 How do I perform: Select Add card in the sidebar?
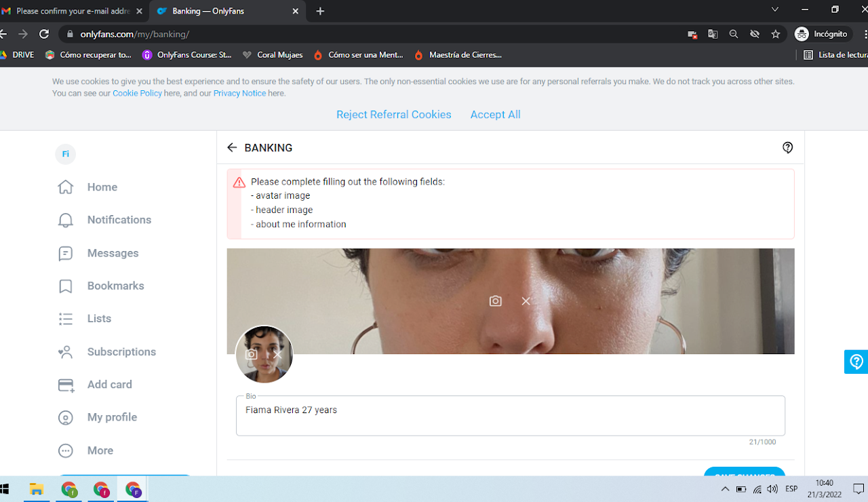point(95,385)
